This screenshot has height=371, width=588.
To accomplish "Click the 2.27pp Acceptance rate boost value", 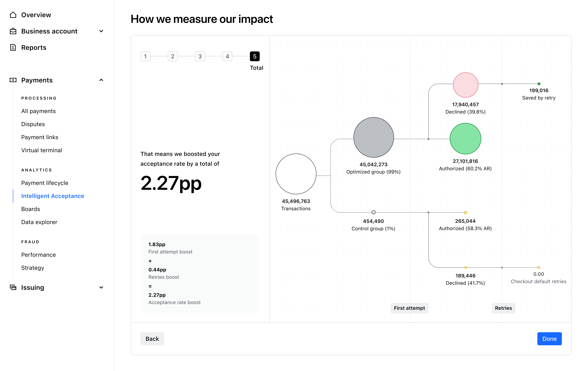I will click(157, 295).
